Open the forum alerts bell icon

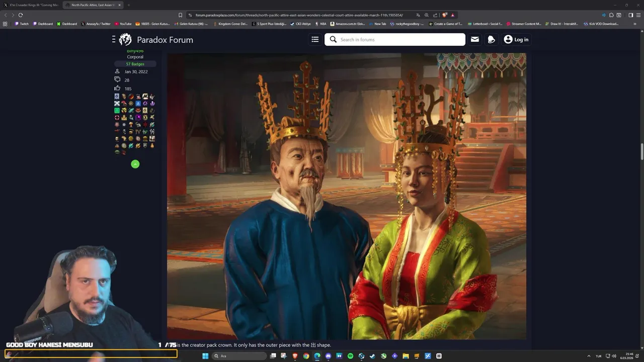click(492, 39)
